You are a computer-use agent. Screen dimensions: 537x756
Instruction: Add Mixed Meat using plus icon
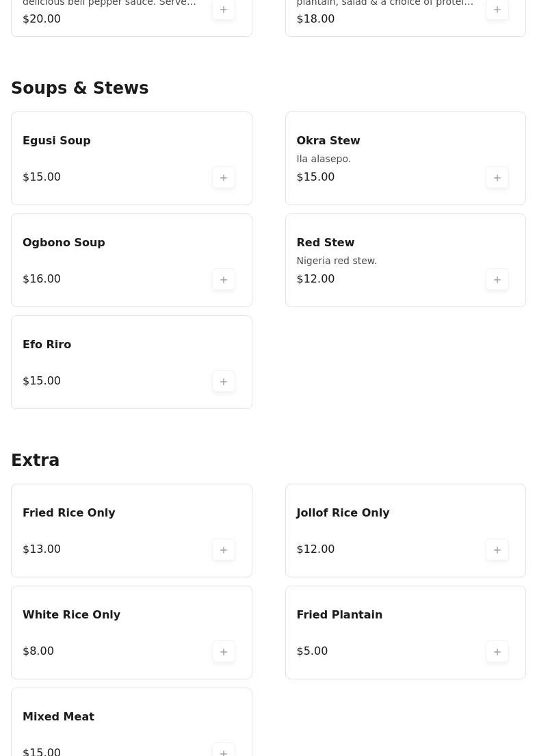[x=224, y=751]
